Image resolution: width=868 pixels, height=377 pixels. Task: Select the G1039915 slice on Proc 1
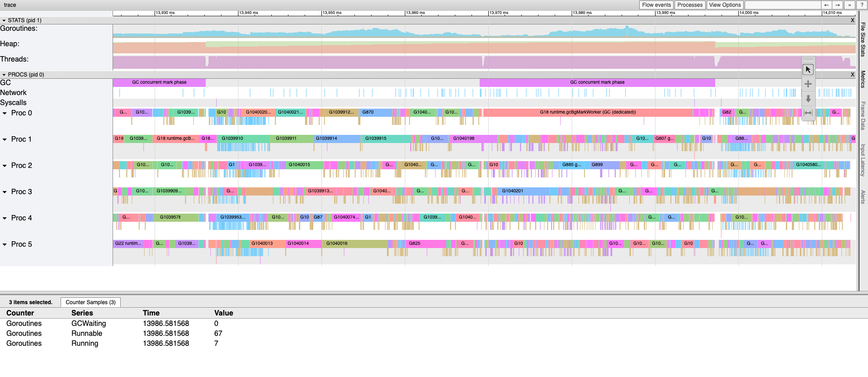coord(387,138)
